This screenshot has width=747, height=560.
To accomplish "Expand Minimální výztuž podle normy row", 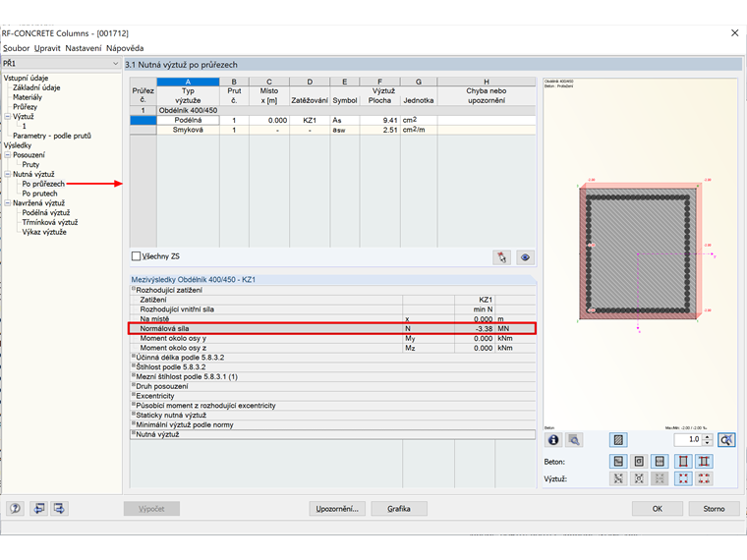I will pyautogui.click(x=134, y=423).
